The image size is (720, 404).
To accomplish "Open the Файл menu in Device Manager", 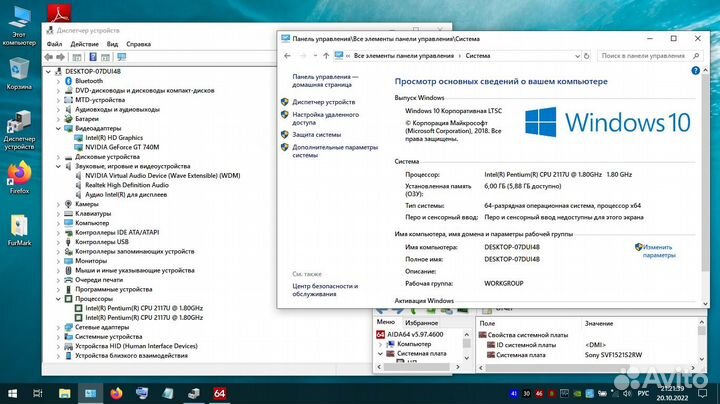I will (x=54, y=44).
